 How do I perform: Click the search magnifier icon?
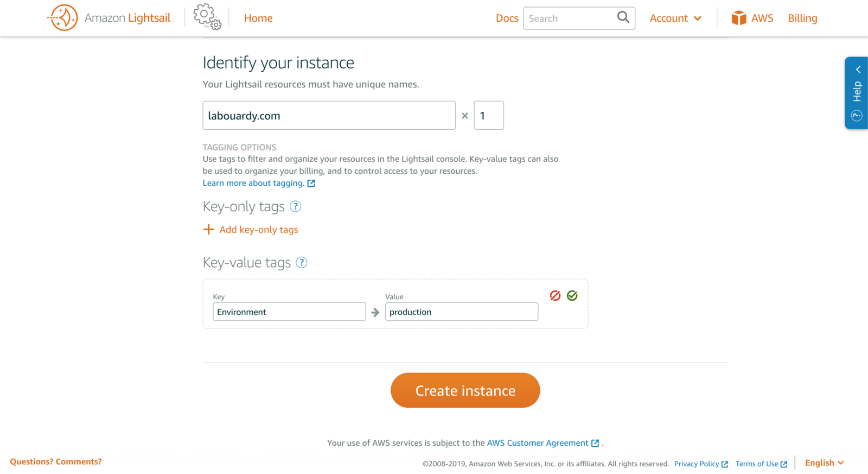[x=623, y=17]
